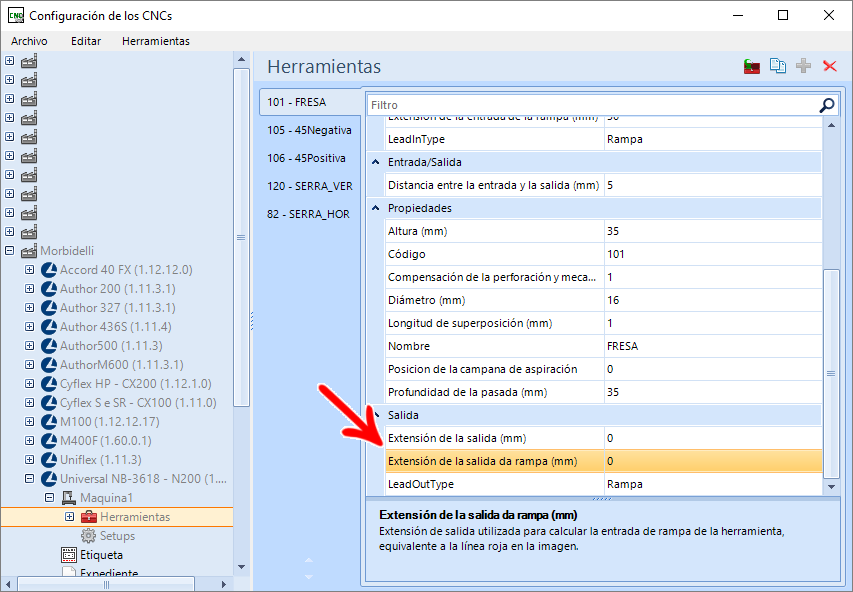This screenshot has height=592, width=853.
Task: Expand the Herramientas tree node
Action: pos(70,517)
